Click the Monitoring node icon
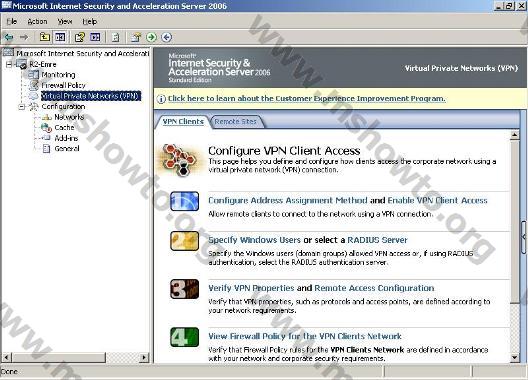Image resolution: width=528 pixels, height=380 pixels. 33,74
